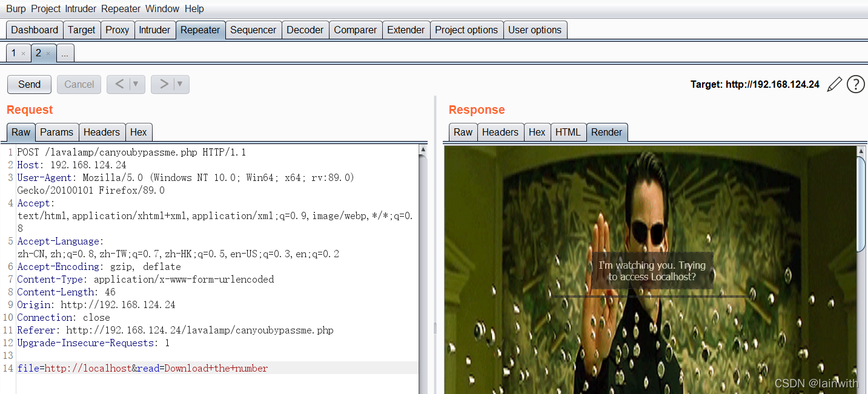Select the Repeater tool tab
Image resolution: width=868 pixels, height=394 pixels.
[200, 30]
